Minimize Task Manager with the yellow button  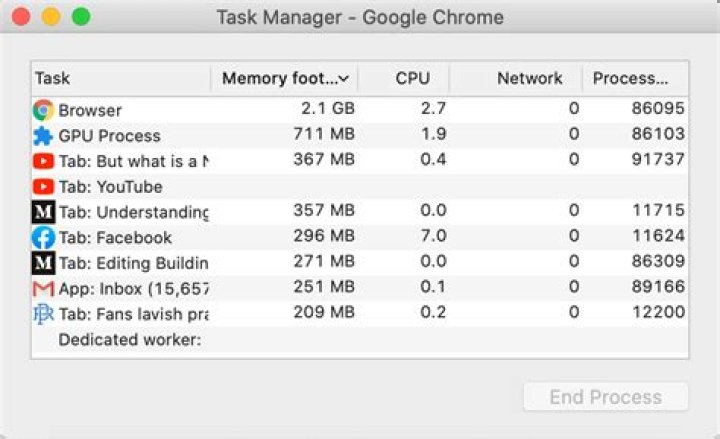click(51, 17)
